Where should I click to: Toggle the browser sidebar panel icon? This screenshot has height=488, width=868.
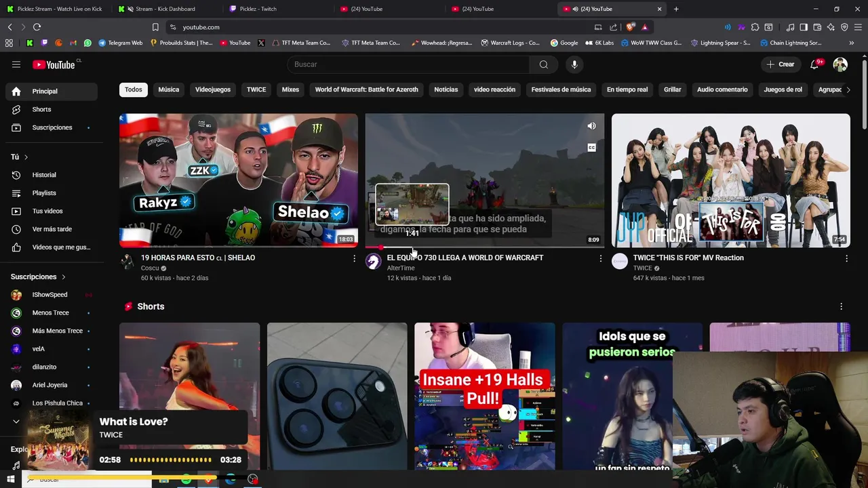click(804, 27)
